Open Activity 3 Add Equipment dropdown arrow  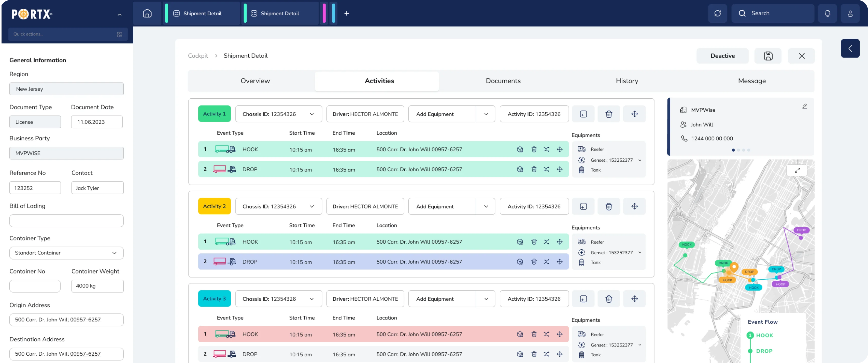point(486,299)
